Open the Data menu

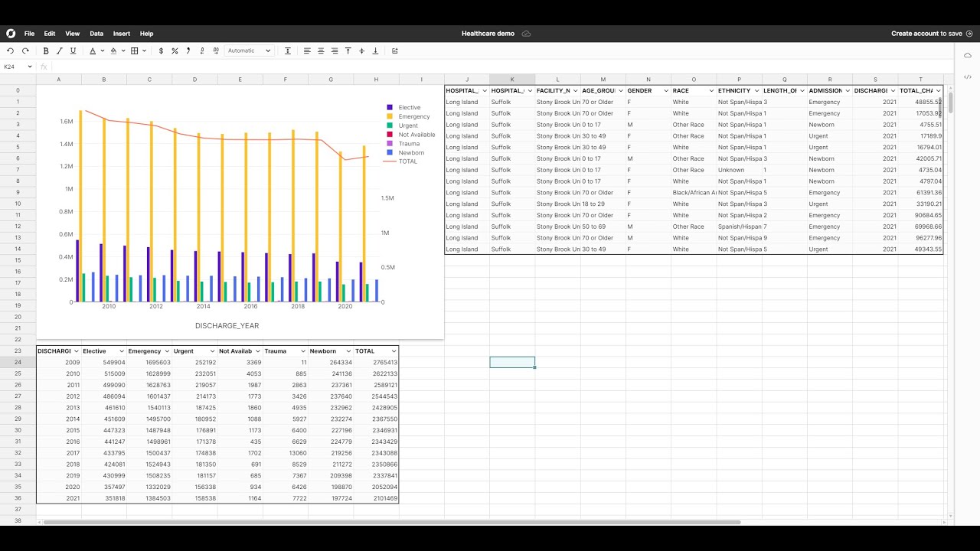pos(96,34)
